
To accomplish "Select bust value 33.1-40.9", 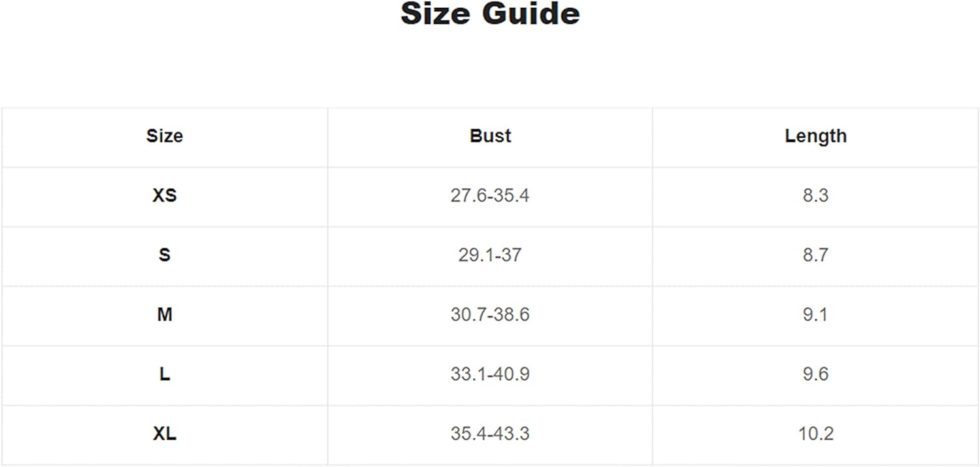I will tap(490, 374).
